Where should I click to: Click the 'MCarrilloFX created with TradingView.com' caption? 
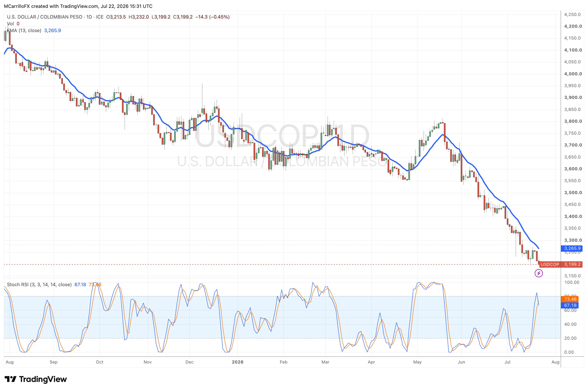tap(51, 6)
